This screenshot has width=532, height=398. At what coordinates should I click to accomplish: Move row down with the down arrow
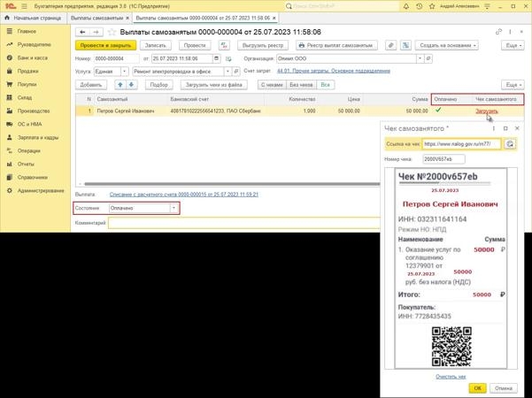click(x=132, y=85)
